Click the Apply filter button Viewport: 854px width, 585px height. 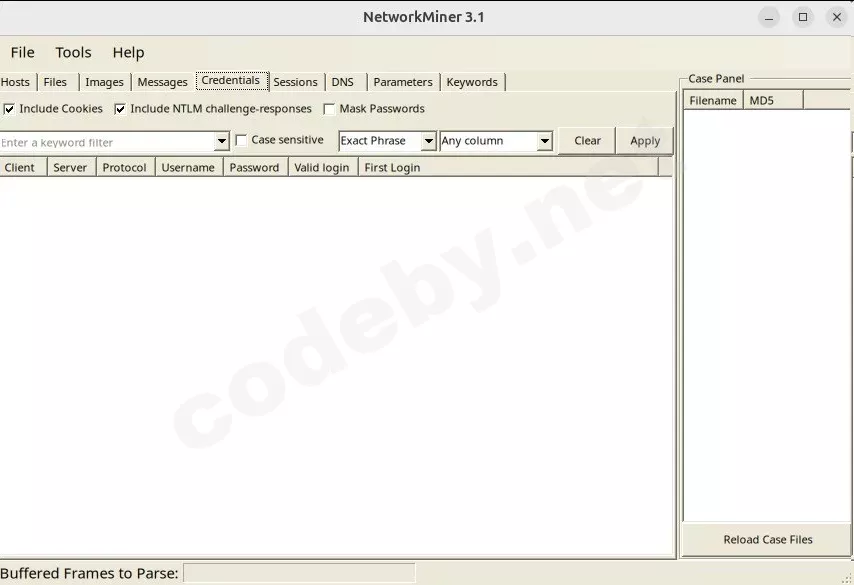645,141
